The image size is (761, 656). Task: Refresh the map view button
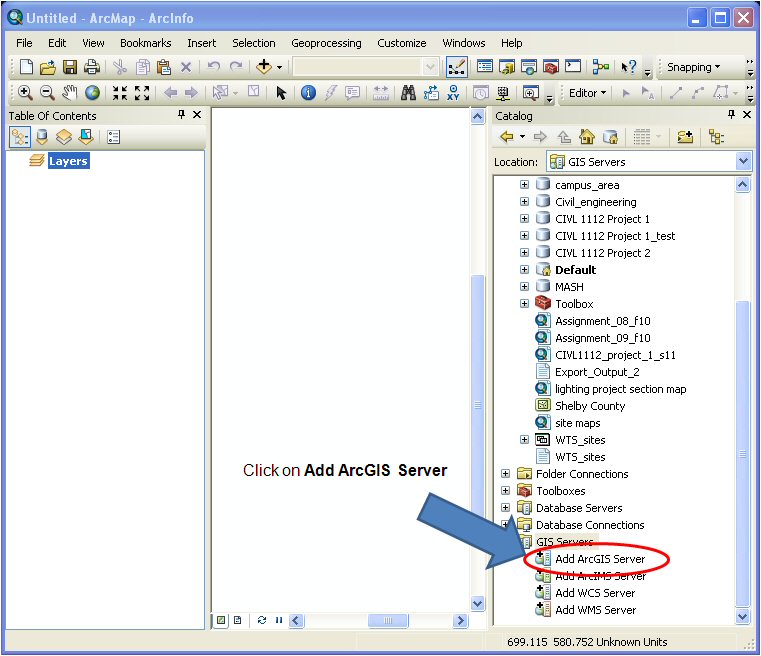click(x=262, y=620)
